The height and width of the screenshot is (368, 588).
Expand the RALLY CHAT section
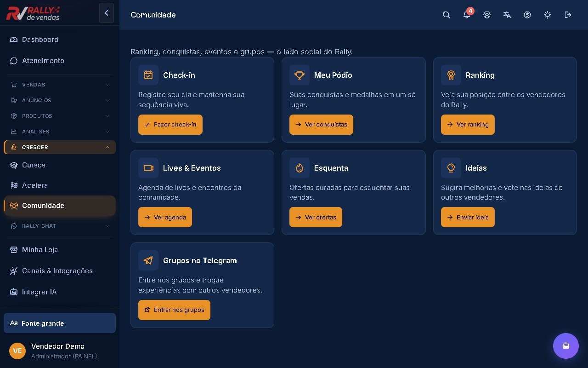point(60,226)
